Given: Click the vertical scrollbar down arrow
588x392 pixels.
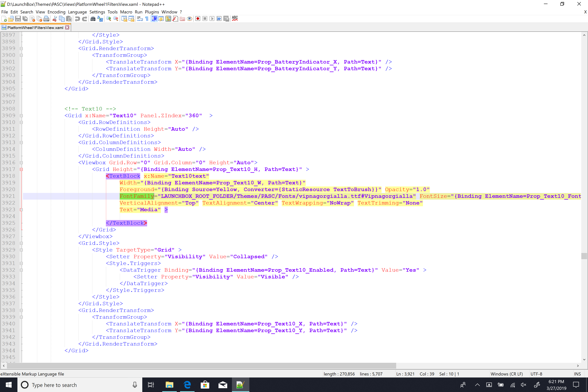Looking at the screenshot, I should (x=584, y=360).
